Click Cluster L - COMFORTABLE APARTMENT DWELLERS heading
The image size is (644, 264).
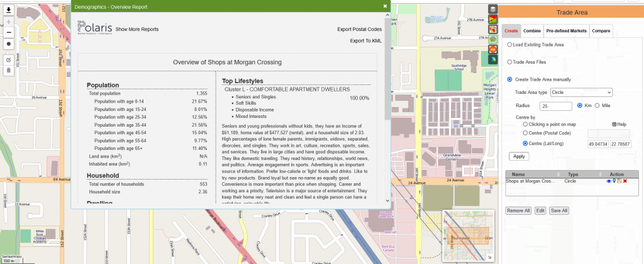pyautogui.click(x=287, y=89)
